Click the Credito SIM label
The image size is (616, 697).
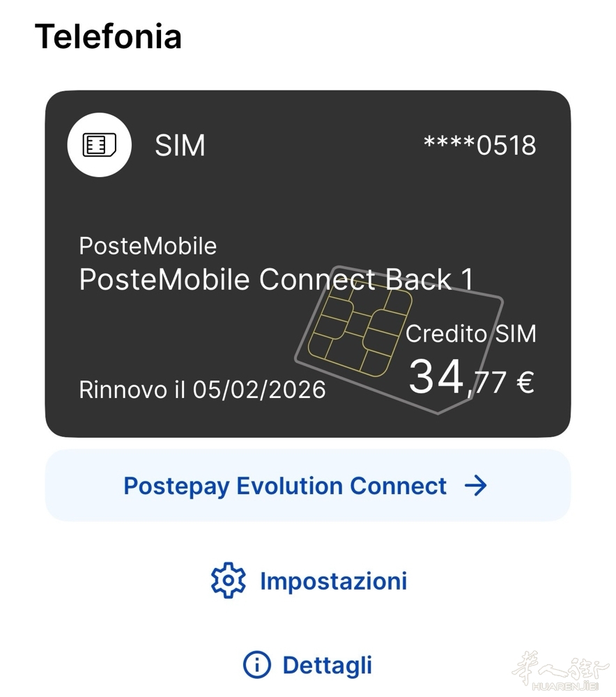[x=471, y=334]
